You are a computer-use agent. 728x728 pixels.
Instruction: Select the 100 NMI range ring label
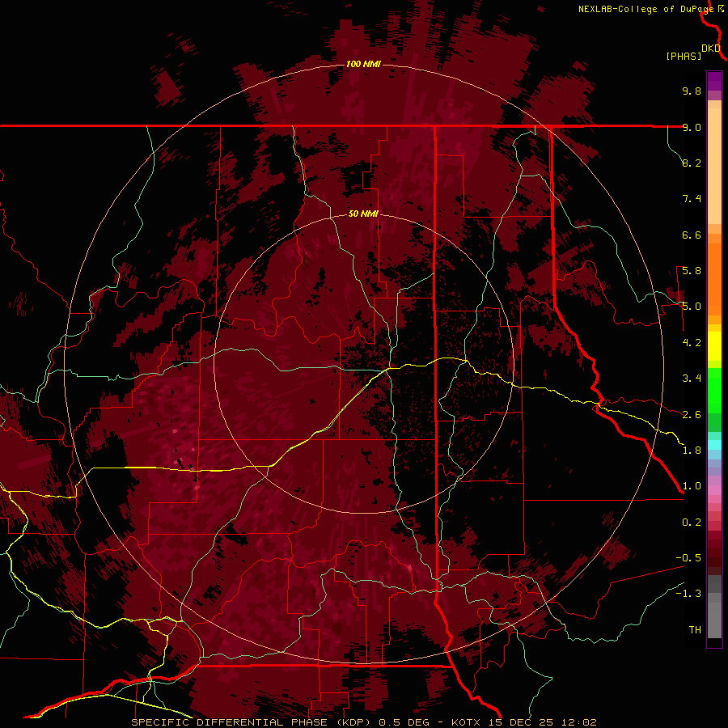tap(363, 64)
